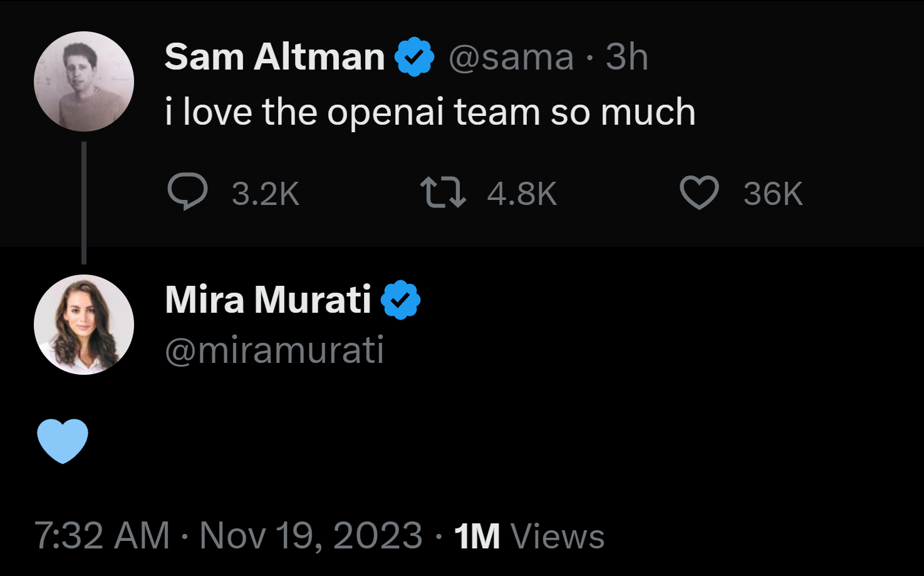The height and width of the screenshot is (576, 924).
Task: Open the circular Mira Murati profile photo
Action: [84, 325]
